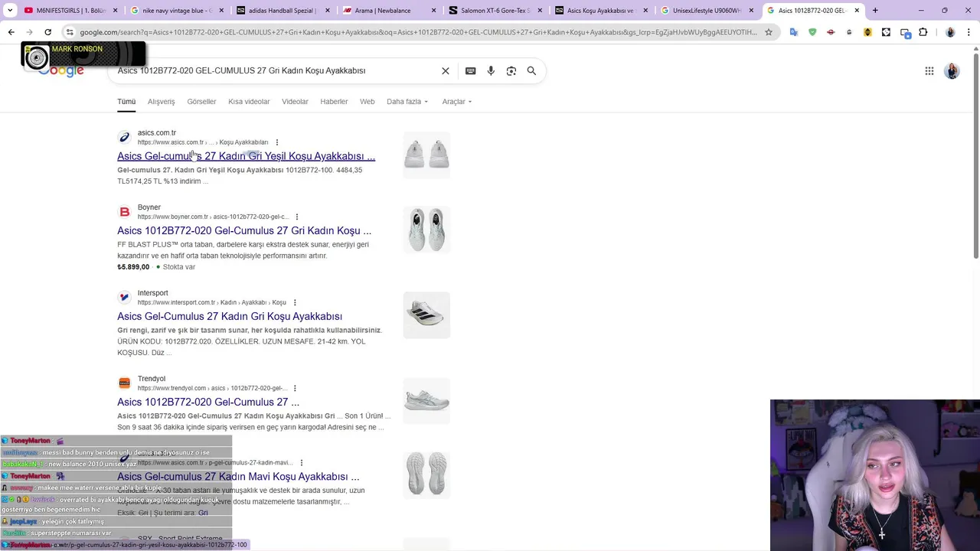Expand the Daha fazla dropdown
This screenshot has width=980, height=551.
[x=407, y=102]
